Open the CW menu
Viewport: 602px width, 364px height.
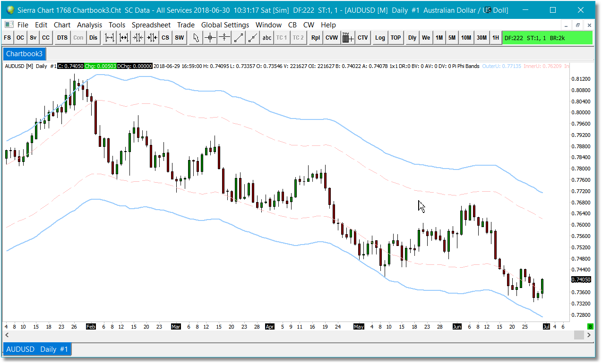click(309, 25)
